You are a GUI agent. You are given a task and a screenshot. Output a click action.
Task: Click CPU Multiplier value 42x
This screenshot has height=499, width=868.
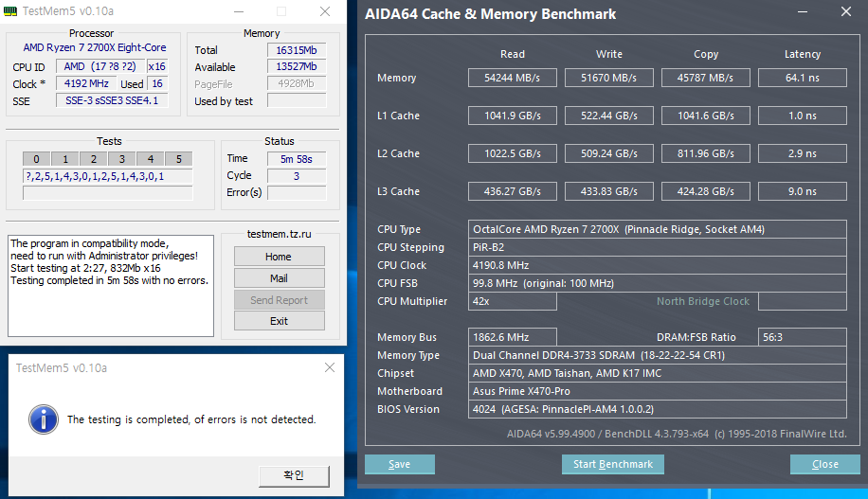(512, 301)
